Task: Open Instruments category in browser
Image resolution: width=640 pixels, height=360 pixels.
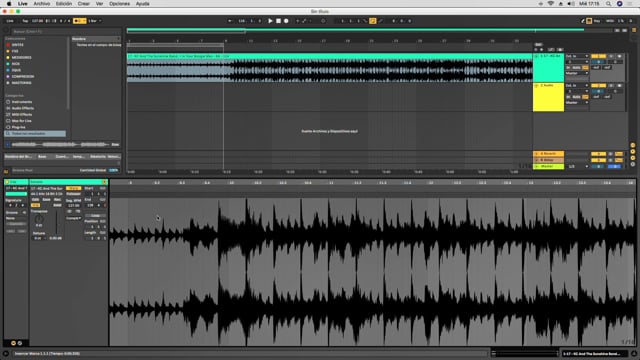Action: tap(22, 102)
